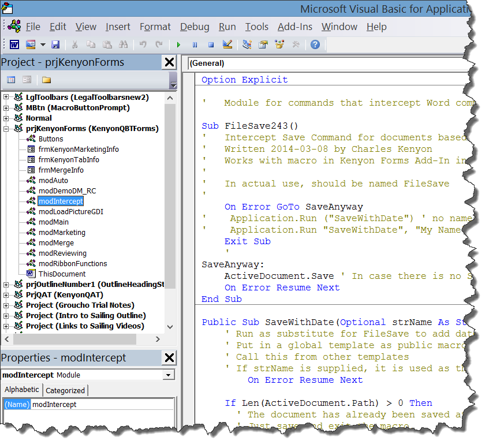The width and height of the screenshot is (489, 448).
Task: Select ThisDocument in the project tree
Action: pos(62,274)
